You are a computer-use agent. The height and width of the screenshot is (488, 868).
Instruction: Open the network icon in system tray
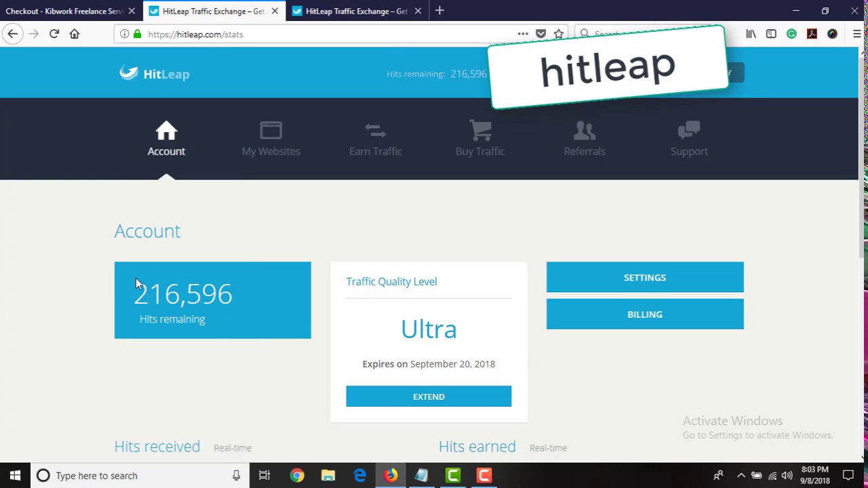tap(772, 476)
